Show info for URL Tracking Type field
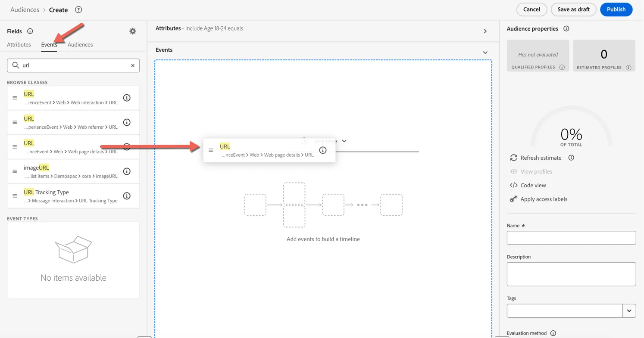Image resolution: width=644 pixels, height=338 pixels. pos(127,196)
